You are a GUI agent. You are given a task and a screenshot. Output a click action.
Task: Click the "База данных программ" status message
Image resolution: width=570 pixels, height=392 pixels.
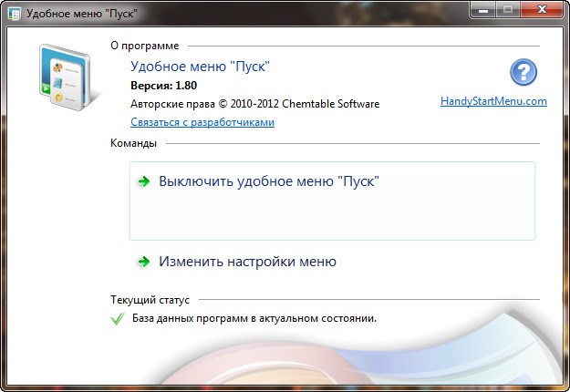pyautogui.click(x=254, y=319)
